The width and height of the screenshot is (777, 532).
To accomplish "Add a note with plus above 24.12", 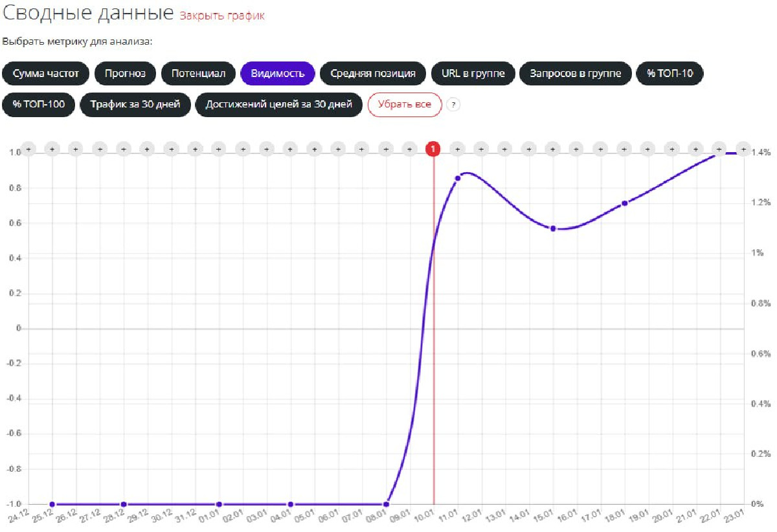I will point(28,149).
